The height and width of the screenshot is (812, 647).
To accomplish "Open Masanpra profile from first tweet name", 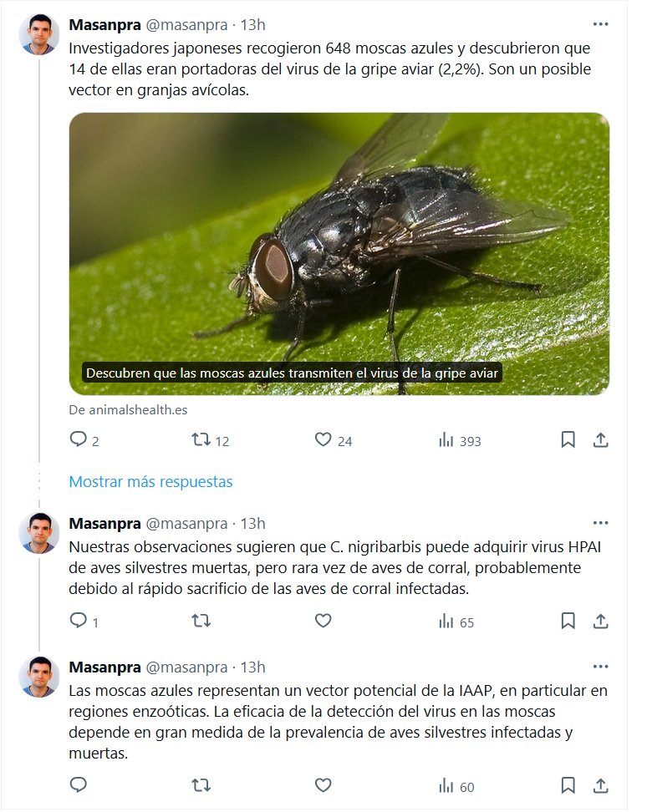I will (x=104, y=24).
